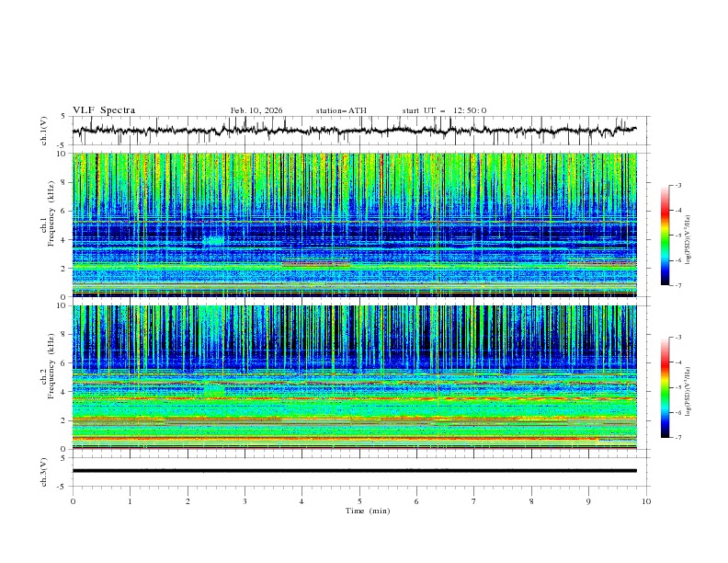This screenshot has width=728, height=563.
Task: Click inside the ch.2 spectrogram panel
Action: (354, 377)
